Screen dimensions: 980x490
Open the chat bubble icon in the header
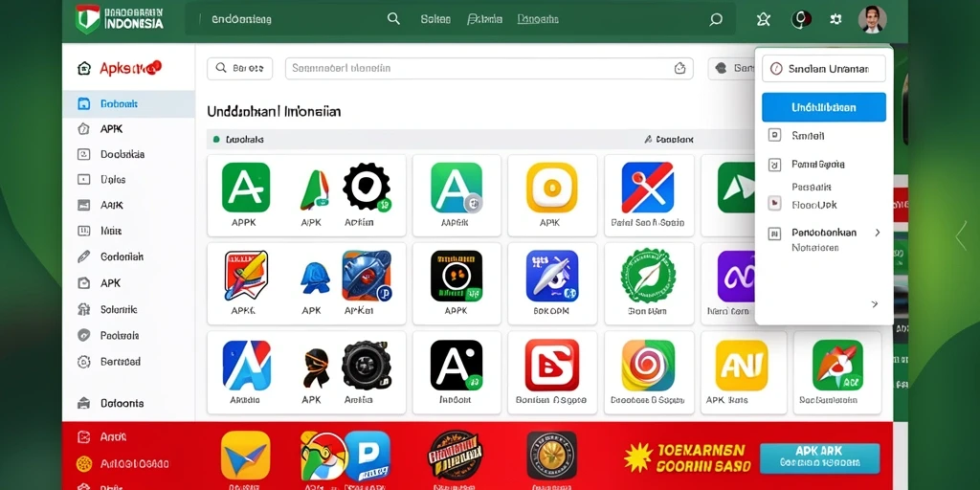coord(716,19)
